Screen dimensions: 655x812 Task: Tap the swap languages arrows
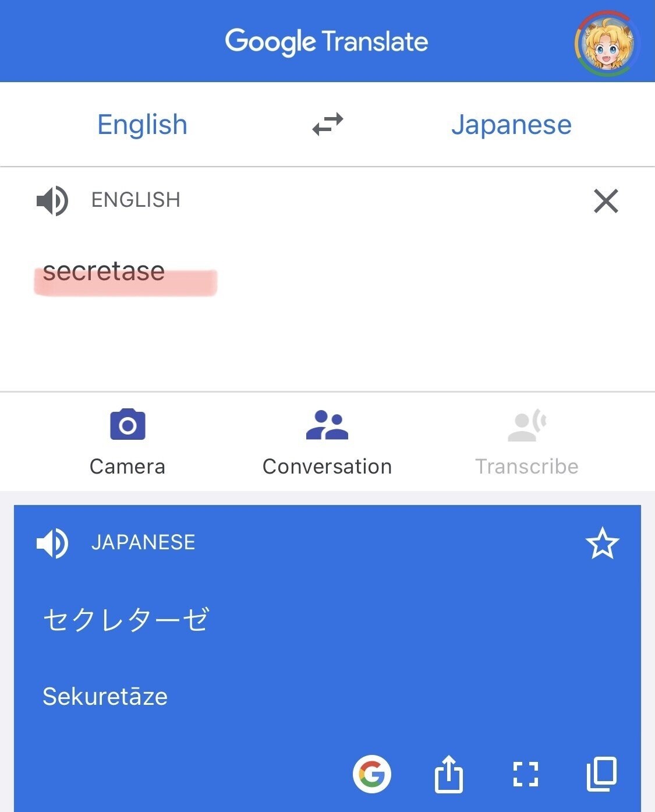[327, 123]
